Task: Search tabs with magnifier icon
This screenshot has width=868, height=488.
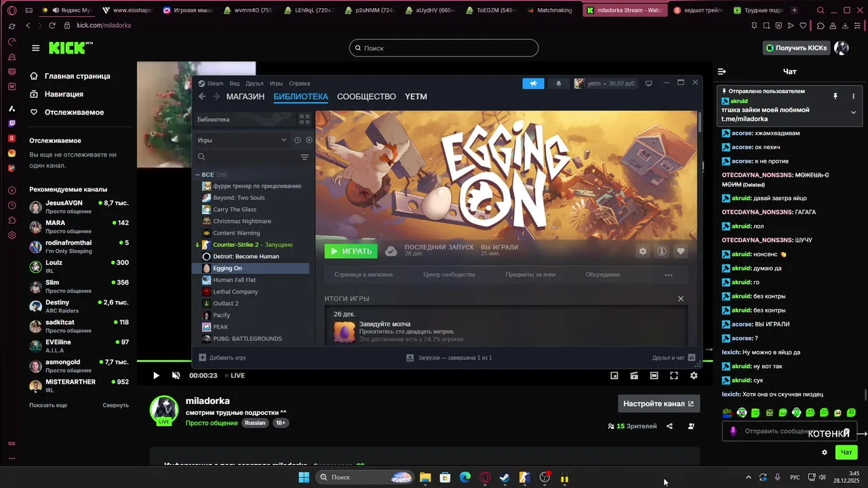Action: click(821, 10)
